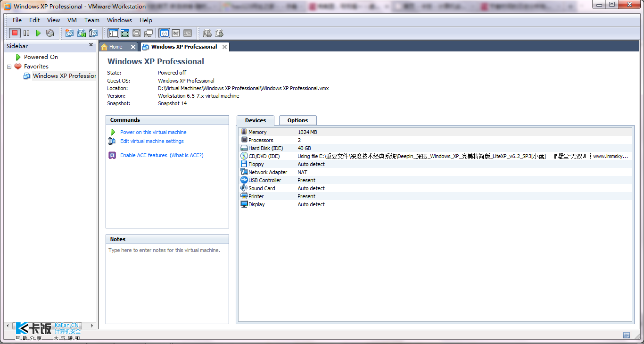Open the View menu

click(x=54, y=20)
